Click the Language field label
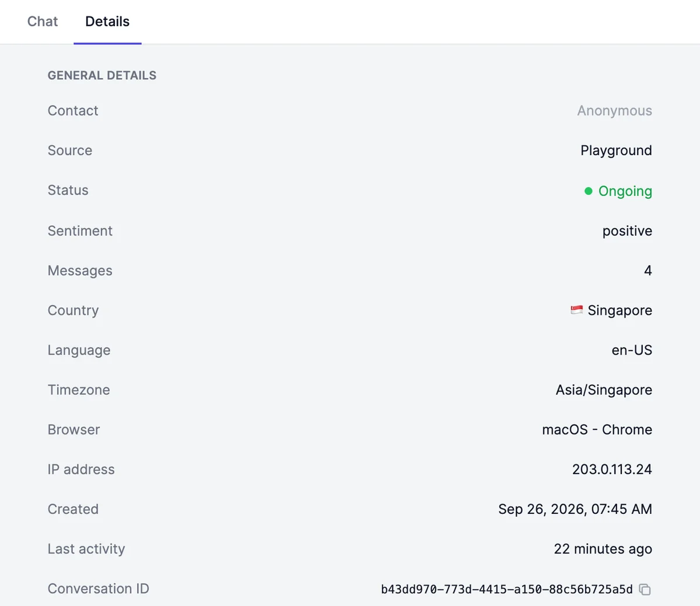 (x=79, y=350)
